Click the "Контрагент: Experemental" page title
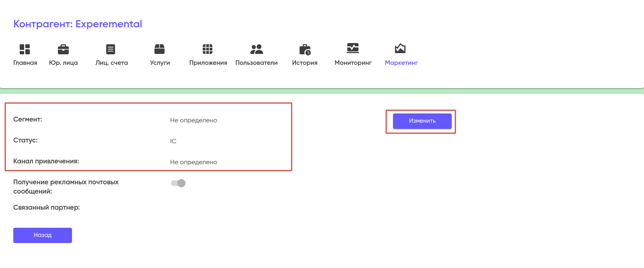The height and width of the screenshot is (268, 644). (x=78, y=24)
